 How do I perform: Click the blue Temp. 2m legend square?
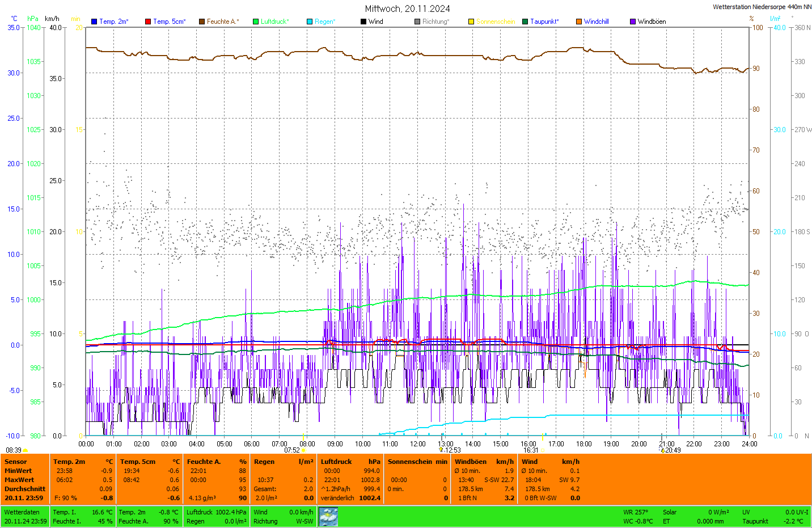coord(94,22)
